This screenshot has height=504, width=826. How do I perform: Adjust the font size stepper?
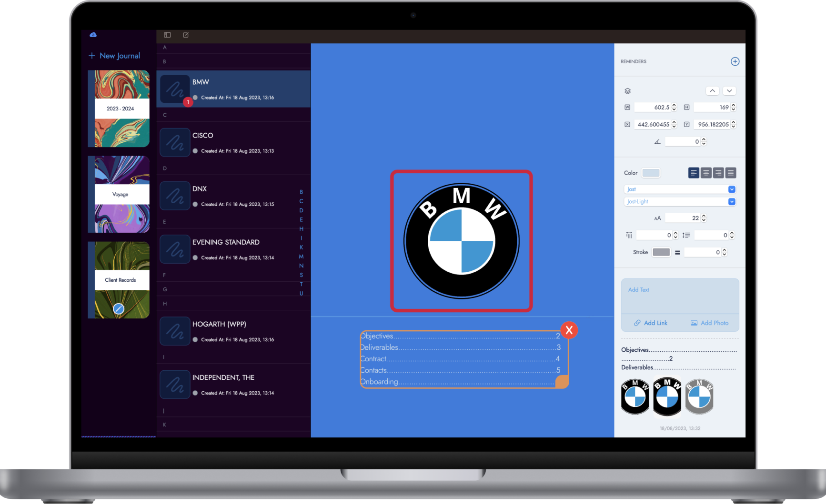pyautogui.click(x=704, y=218)
